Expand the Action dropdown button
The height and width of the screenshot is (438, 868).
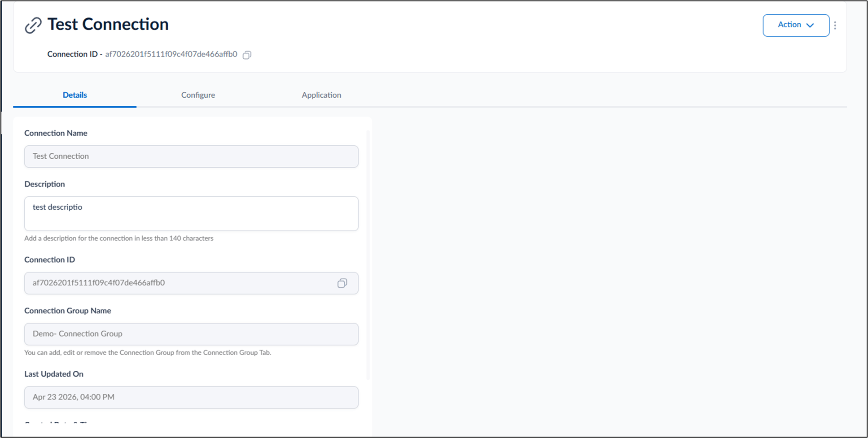point(796,25)
